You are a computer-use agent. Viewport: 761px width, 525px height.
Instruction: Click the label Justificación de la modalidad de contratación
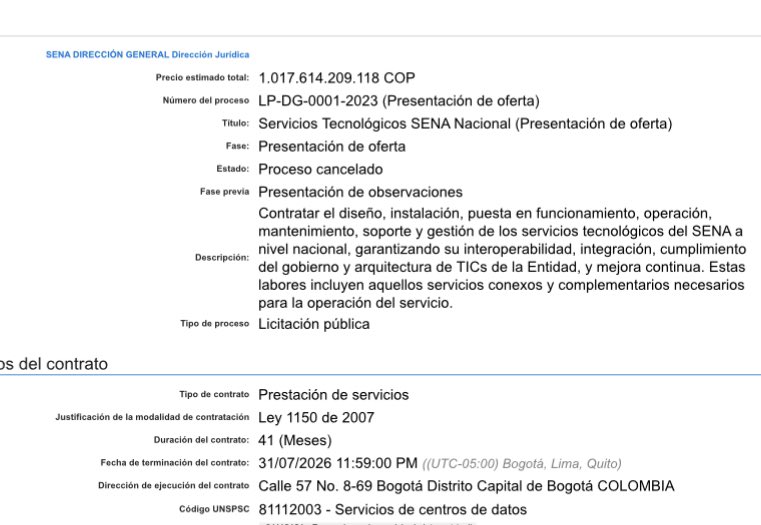[152, 417]
